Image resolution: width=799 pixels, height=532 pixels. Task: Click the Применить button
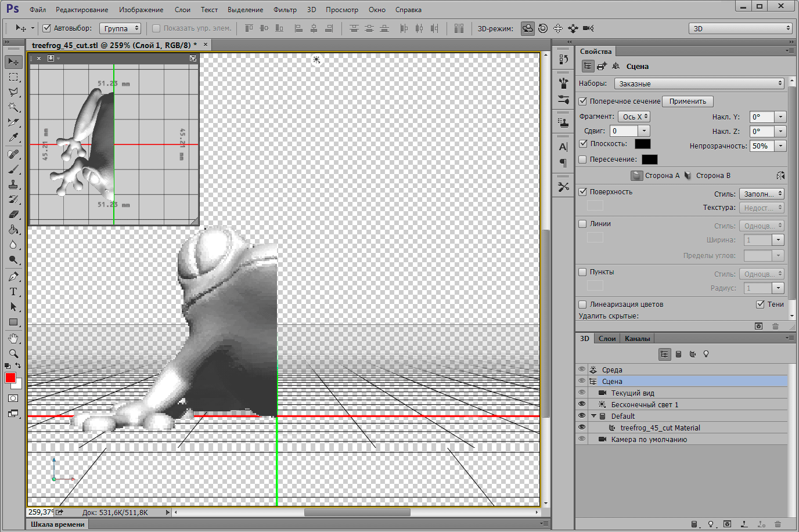click(x=688, y=102)
